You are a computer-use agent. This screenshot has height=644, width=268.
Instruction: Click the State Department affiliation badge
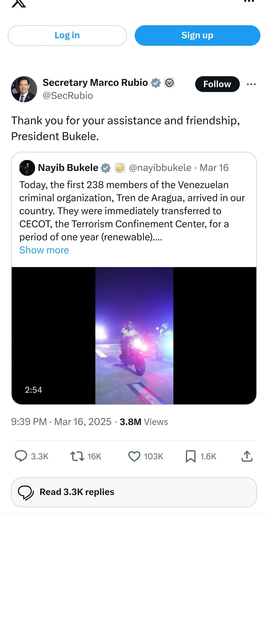click(x=170, y=83)
